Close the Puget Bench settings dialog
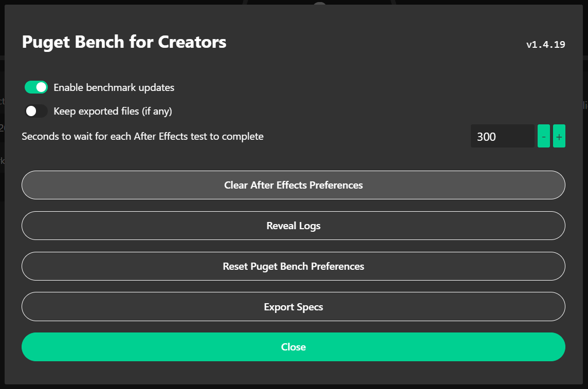 (x=293, y=347)
